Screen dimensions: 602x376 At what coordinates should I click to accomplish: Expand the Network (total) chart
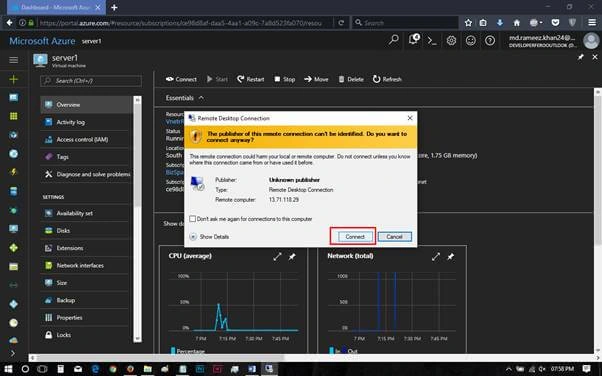tap(436, 257)
